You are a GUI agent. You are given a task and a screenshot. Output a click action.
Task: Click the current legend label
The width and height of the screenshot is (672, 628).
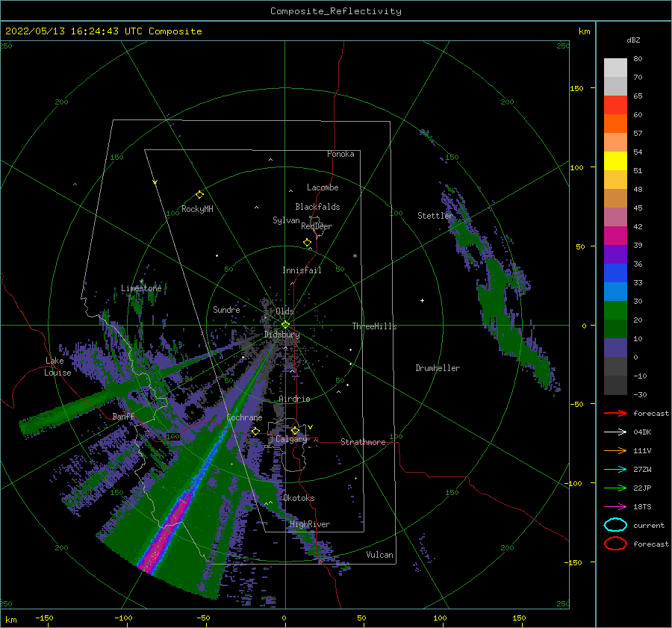pyautogui.click(x=649, y=525)
